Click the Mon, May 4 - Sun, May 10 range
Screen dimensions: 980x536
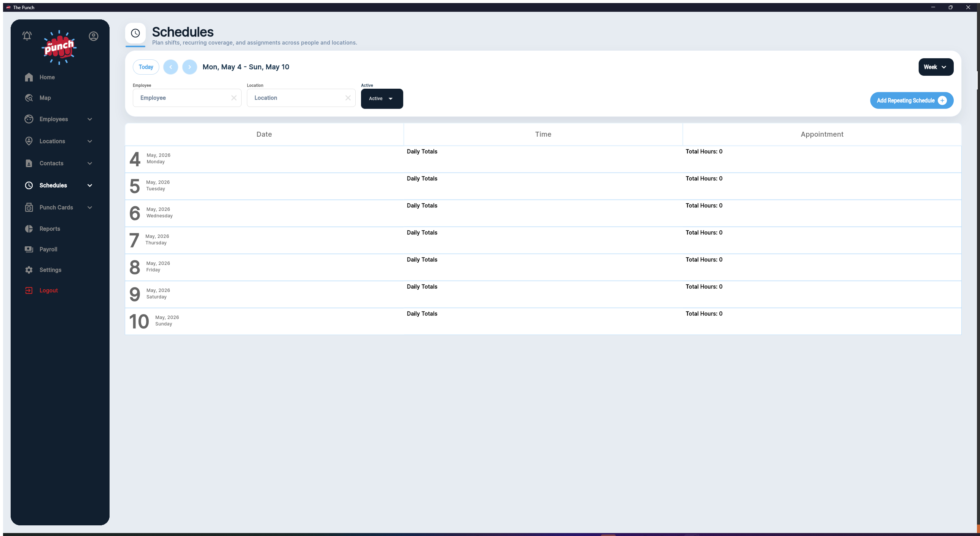pos(246,67)
